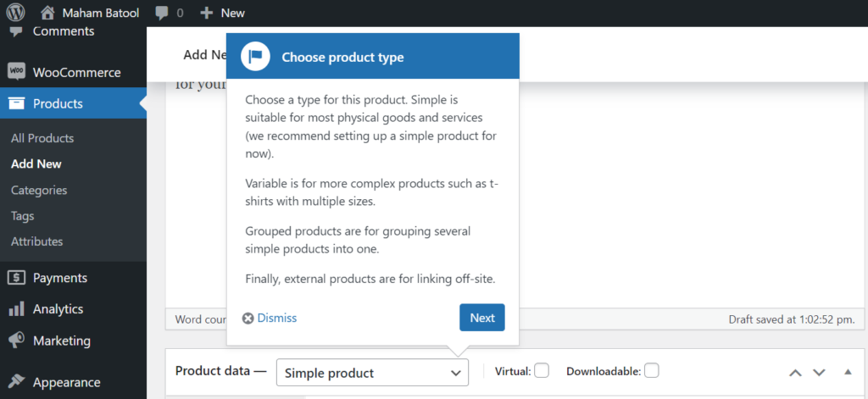Collapse the Product data panel triangle

point(848,372)
